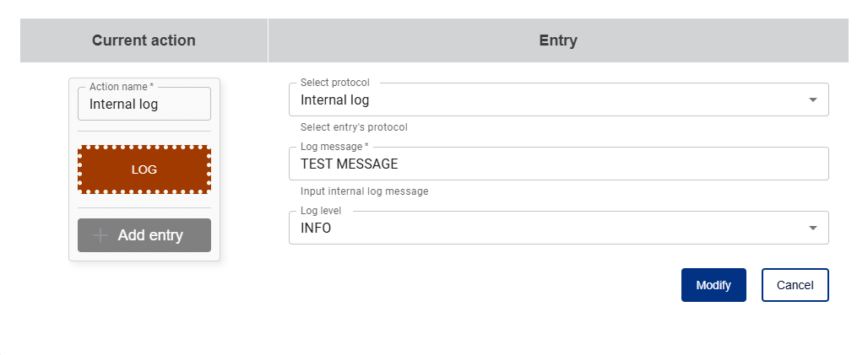Select the brown LOG entry block
This screenshot has height=355, width=868.
click(x=144, y=169)
